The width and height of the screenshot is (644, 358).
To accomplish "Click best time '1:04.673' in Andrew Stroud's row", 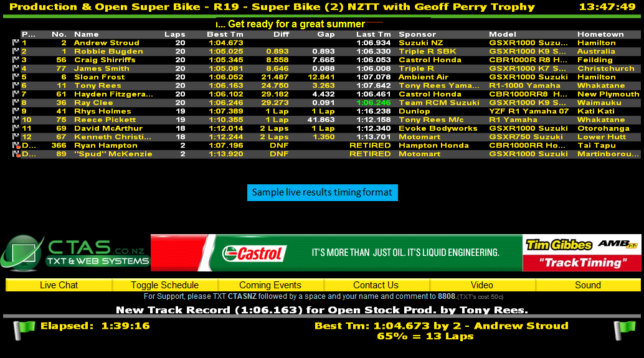I will [x=226, y=43].
